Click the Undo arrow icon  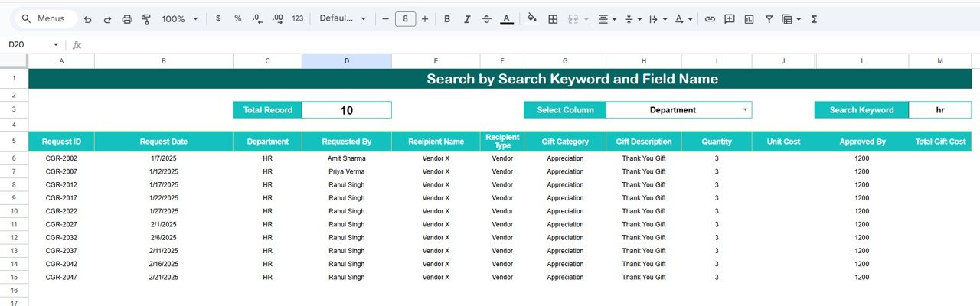88,19
